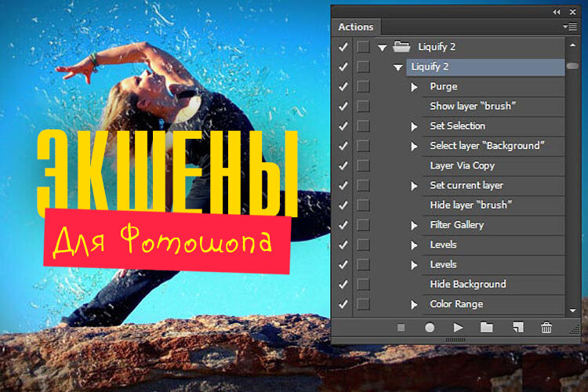Close the Actions panel
Viewport: 588px width, 392px height.
pos(572,12)
